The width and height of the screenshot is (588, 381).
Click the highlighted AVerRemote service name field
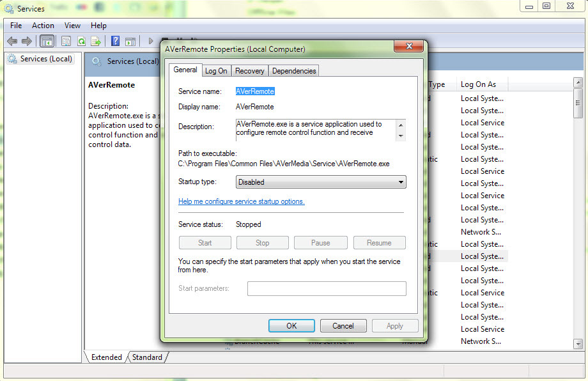(x=255, y=91)
